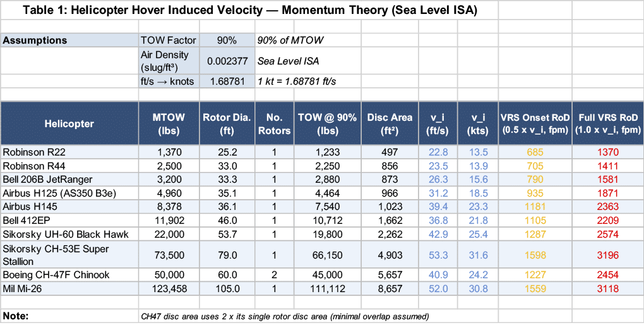644x330 pixels.
Task: Click the Bell 206B JetRanger cell
Action: tap(70, 179)
